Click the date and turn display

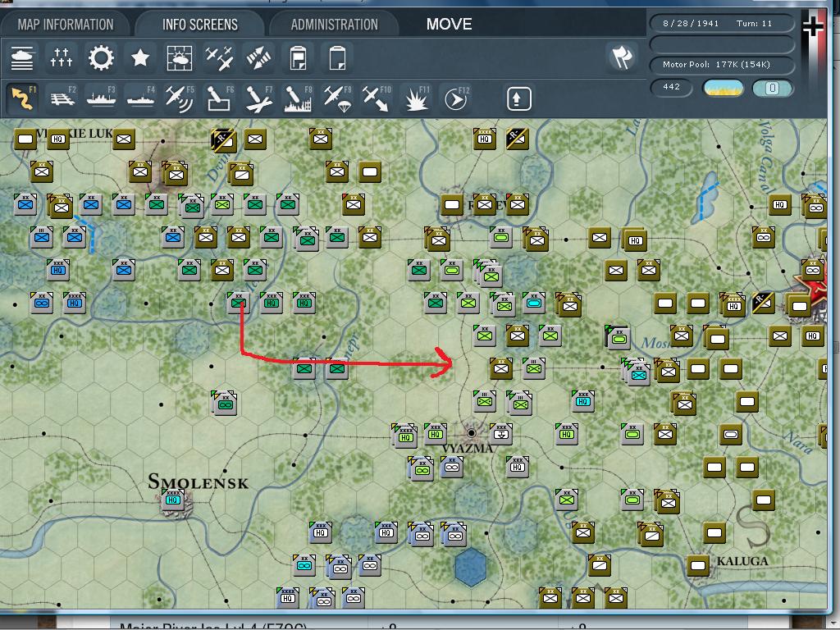pyautogui.click(x=722, y=24)
